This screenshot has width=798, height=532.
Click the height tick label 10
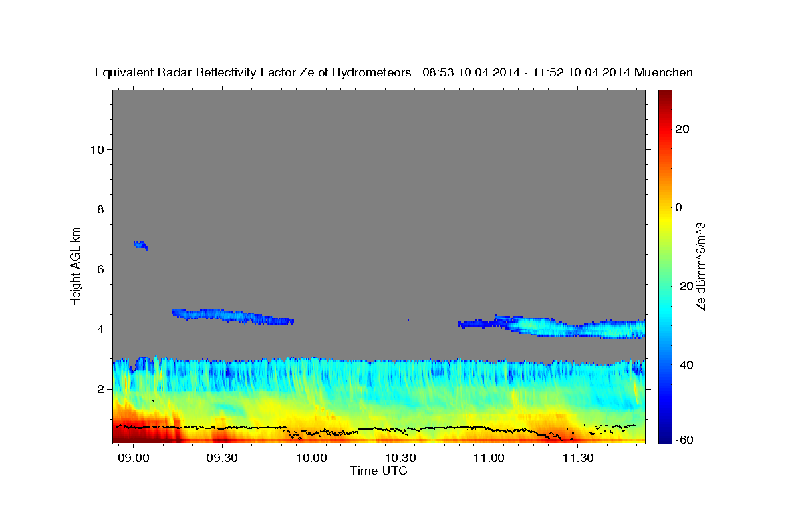tap(97, 149)
